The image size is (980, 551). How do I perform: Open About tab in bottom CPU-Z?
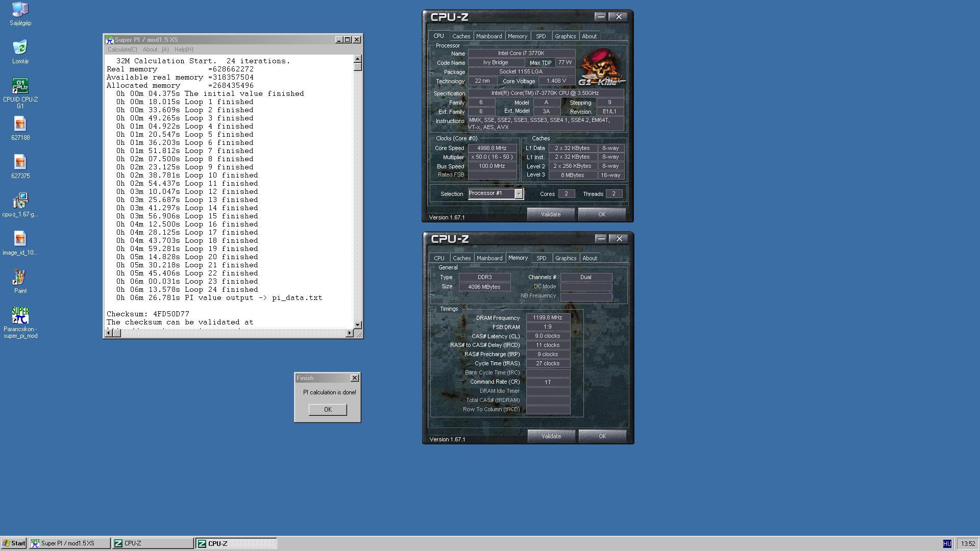coord(590,258)
